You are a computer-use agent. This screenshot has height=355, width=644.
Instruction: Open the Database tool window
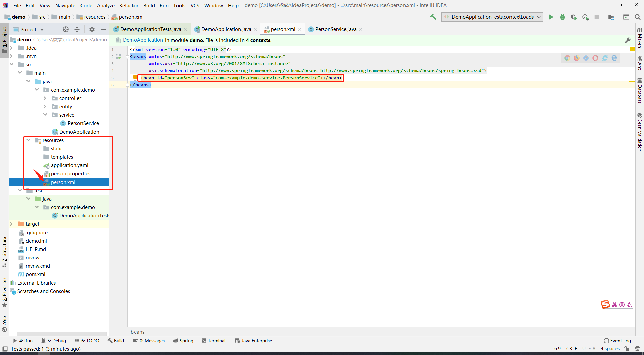640,91
